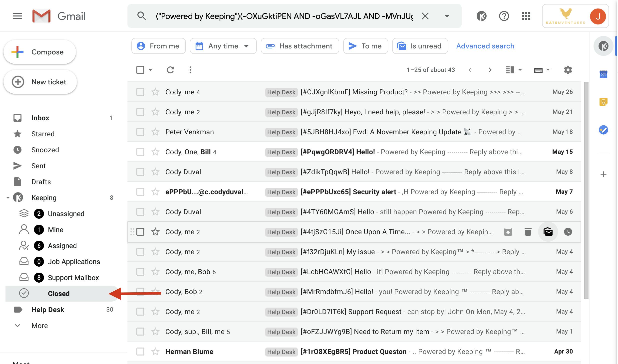Click the search query input field
The width and height of the screenshot is (618, 364).
pyautogui.click(x=284, y=16)
